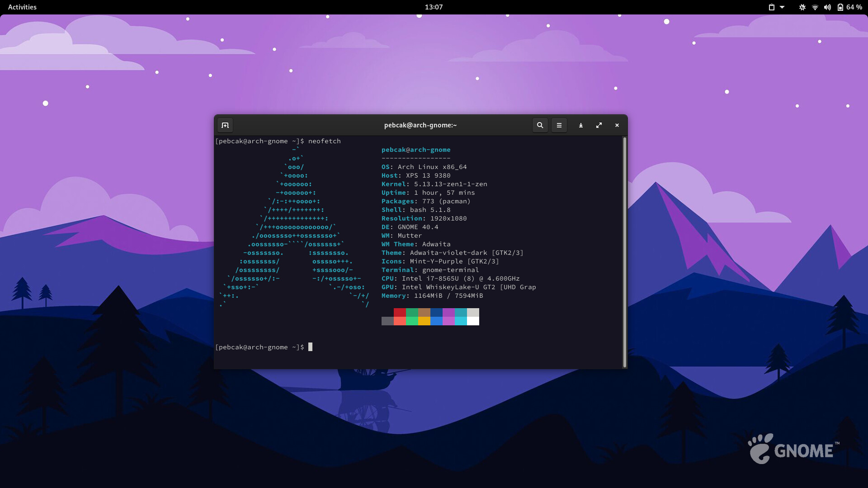This screenshot has height=488, width=868.
Task: Click the GPU: Intel WhiskeyLake-U line
Action: click(459, 287)
